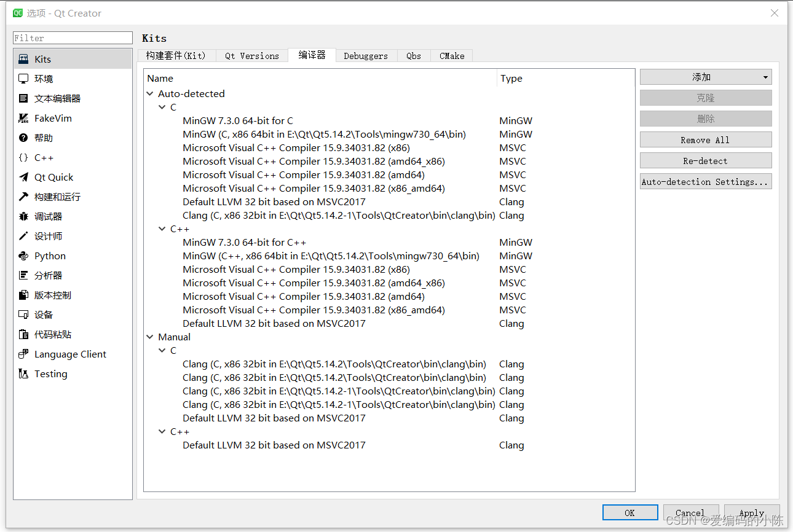Switch to the Qt Versions tab
This screenshot has width=793, height=532.
(252, 56)
